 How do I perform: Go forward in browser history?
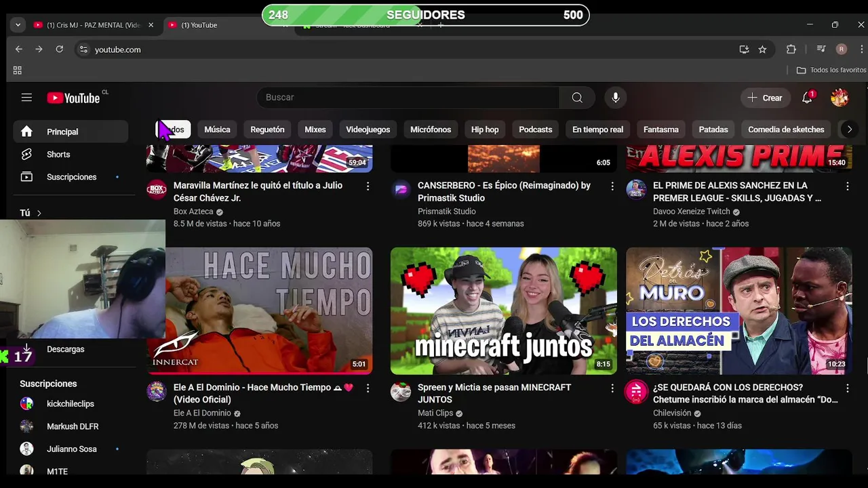tap(39, 49)
